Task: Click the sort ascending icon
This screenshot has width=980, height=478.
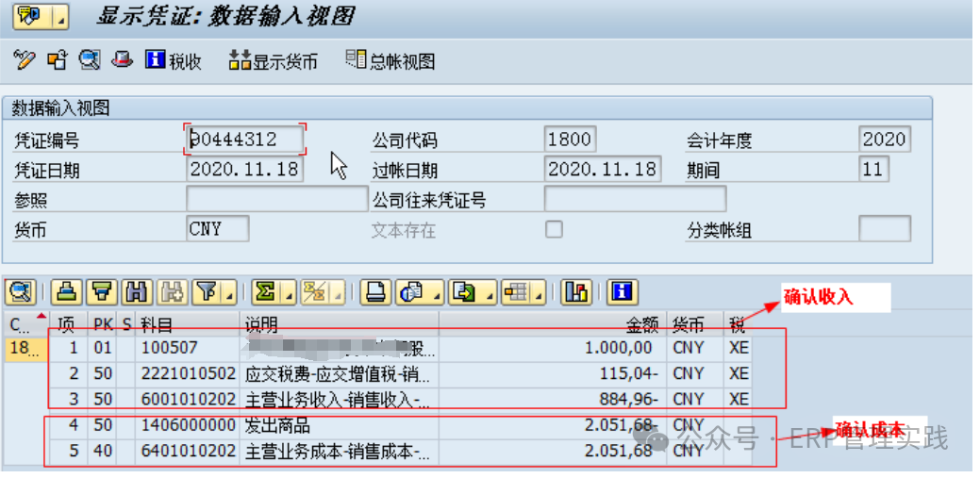Action: pyautogui.click(x=64, y=291)
